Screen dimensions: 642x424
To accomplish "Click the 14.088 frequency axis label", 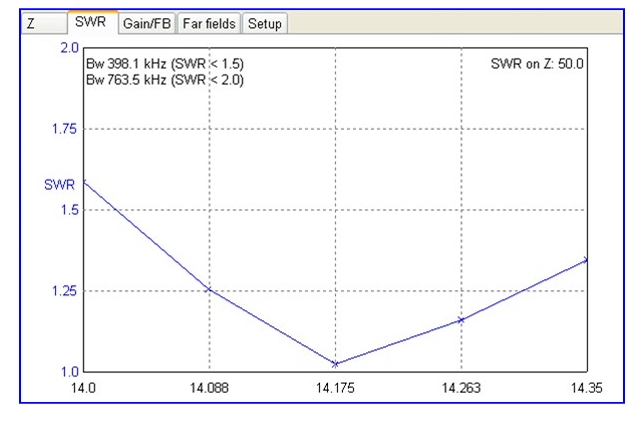I will (x=209, y=389).
